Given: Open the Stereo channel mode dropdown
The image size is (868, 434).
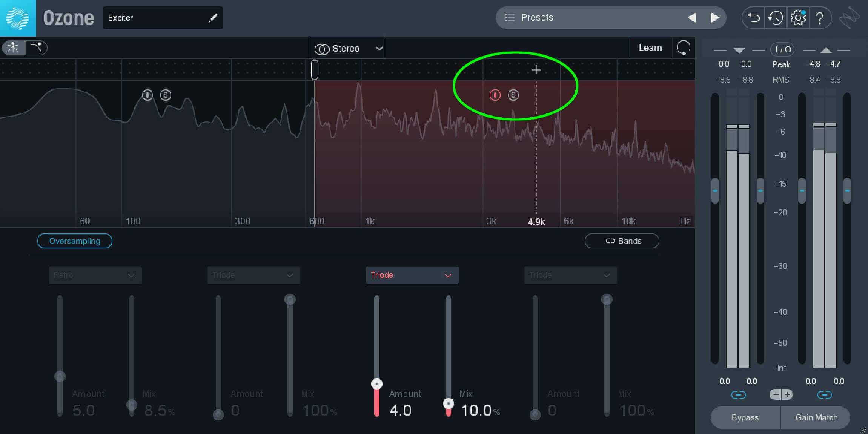Looking at the screenshot, I should (x=347, y=48).
